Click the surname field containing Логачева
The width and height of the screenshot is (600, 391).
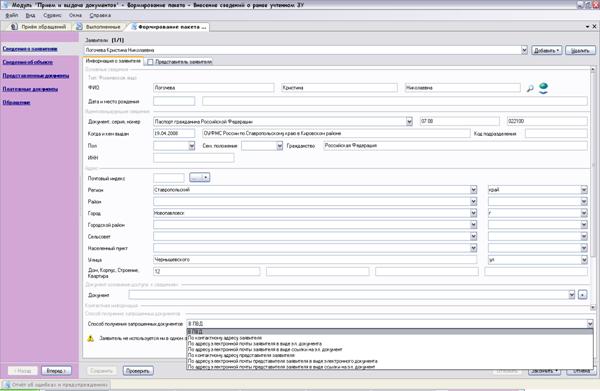coord(214,88)
